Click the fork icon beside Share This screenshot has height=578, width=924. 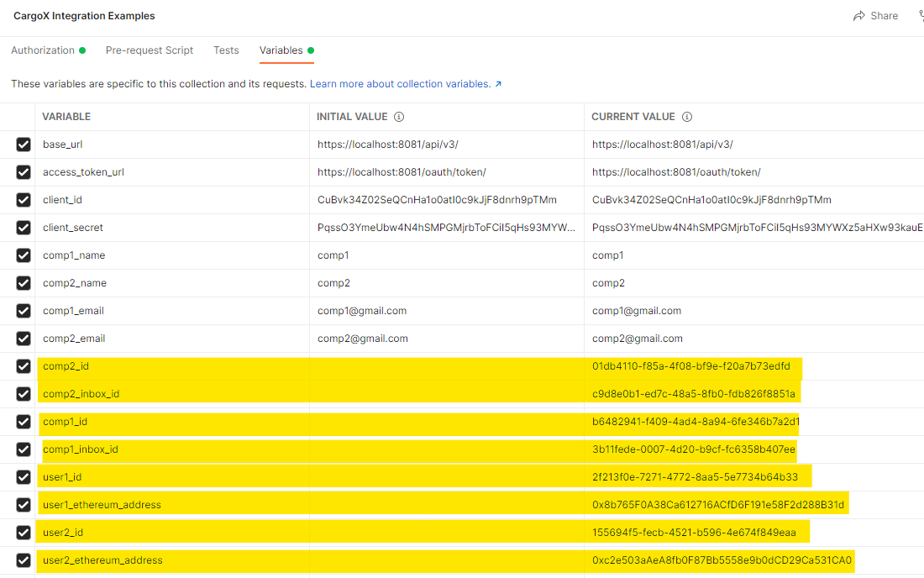[921, 16]
